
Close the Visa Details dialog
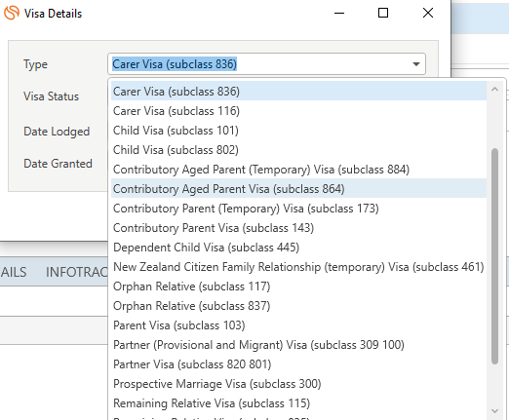point(428,13)
